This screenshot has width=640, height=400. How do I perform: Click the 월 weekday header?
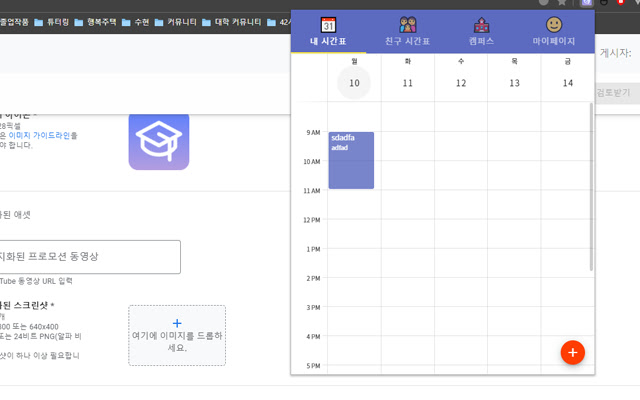[354, 61]
